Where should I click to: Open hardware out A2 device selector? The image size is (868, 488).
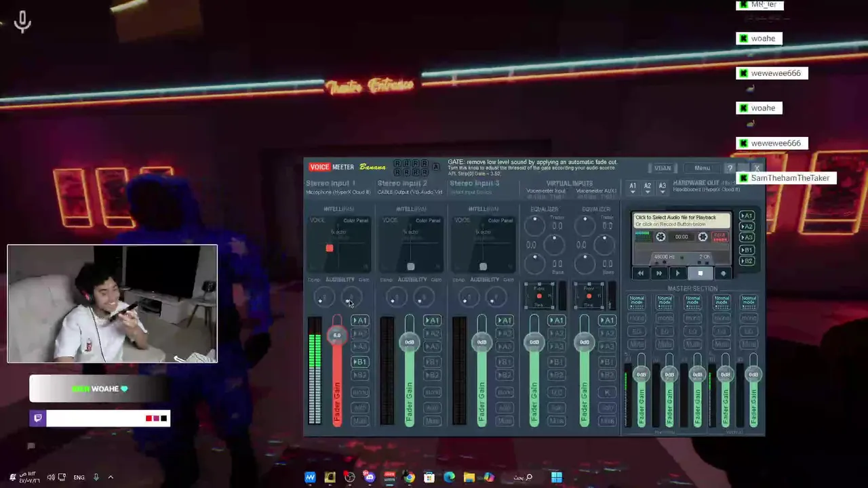pos(648,188)
